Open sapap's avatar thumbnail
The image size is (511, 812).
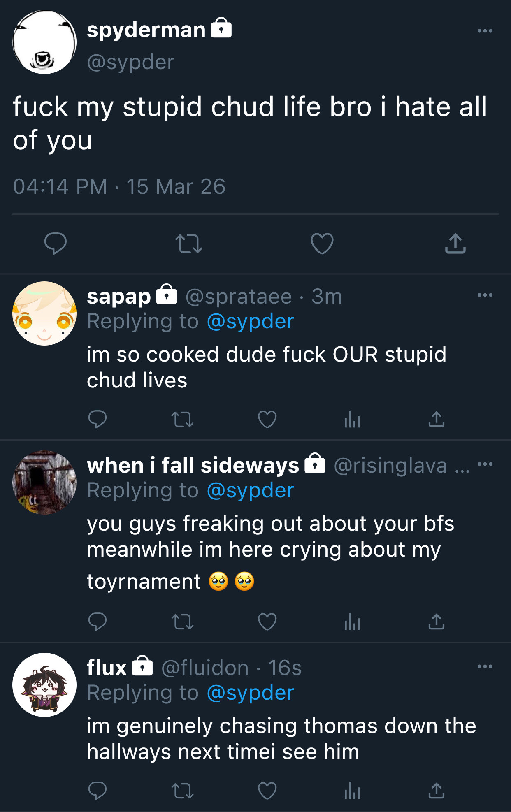[x=44, y=313]
